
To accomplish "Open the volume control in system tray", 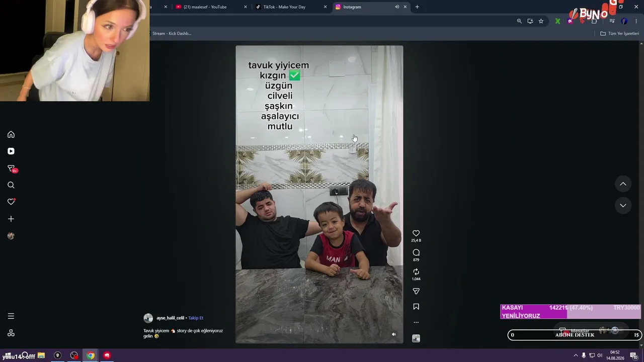I will coord(599,355).
